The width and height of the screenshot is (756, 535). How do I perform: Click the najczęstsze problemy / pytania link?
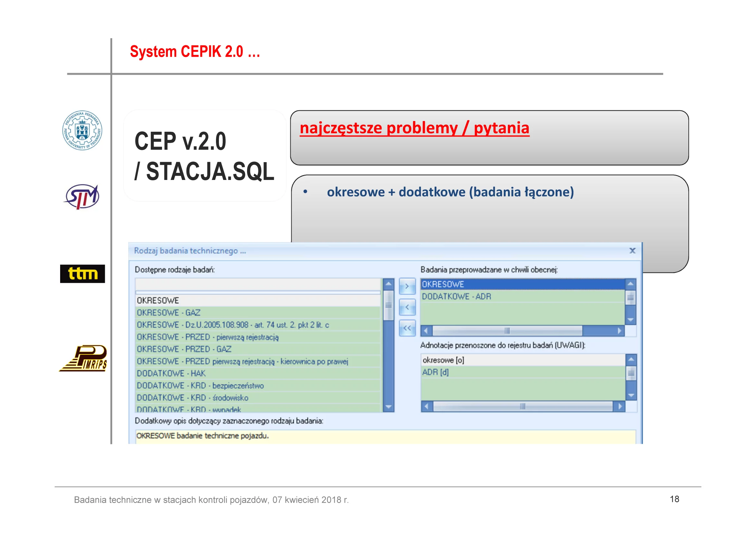coord(415,128)
